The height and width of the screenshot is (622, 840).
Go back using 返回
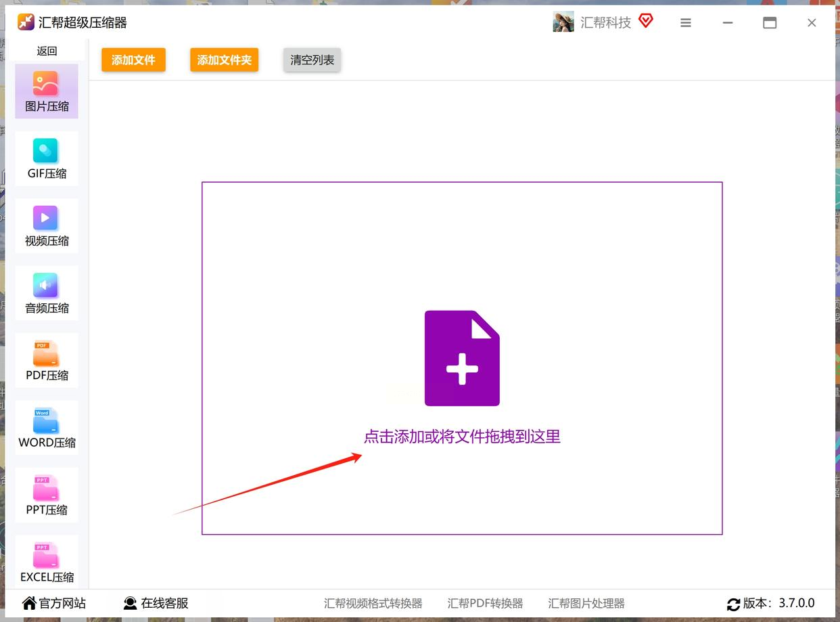(x=47, y=51)
